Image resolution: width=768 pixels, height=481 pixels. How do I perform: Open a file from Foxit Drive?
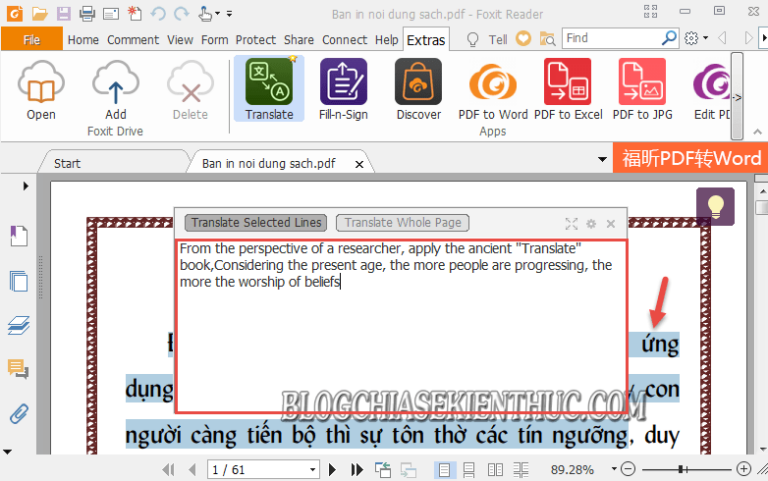(x=41, y=90)
